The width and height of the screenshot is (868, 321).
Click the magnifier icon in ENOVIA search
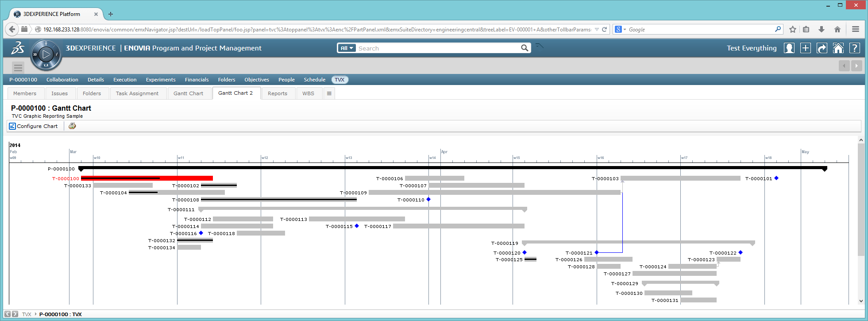[x=525, y=48]
